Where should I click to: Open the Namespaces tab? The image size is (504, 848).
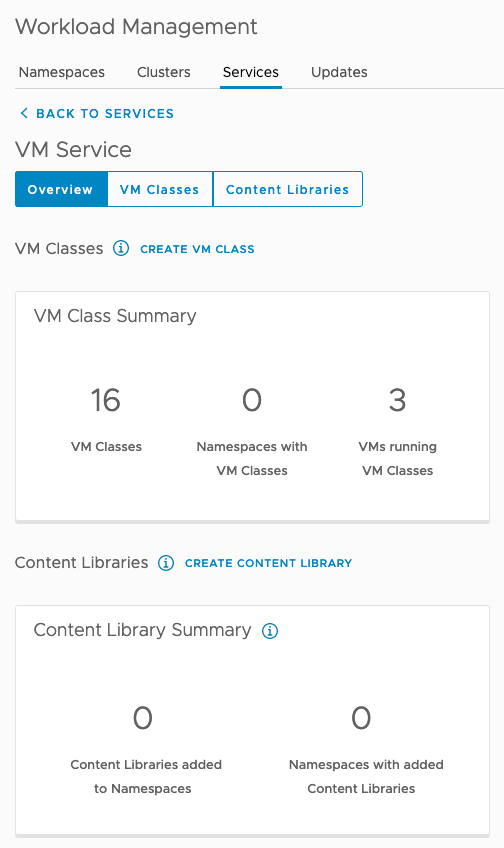62,72
